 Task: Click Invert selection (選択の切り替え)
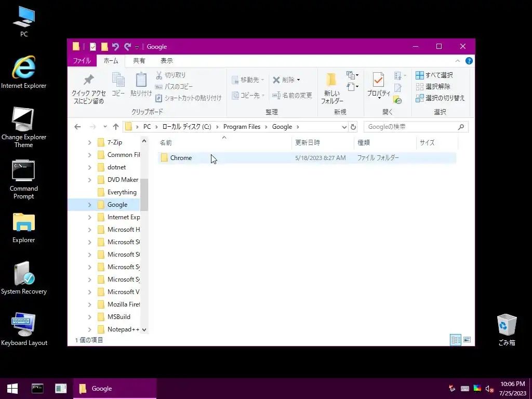pyautogui.click(x=440, y=98)
